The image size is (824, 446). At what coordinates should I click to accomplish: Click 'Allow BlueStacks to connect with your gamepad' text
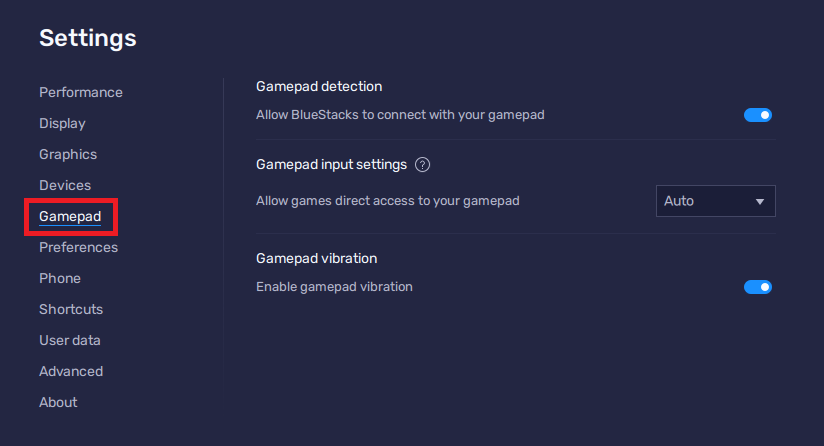pos(400,115)
